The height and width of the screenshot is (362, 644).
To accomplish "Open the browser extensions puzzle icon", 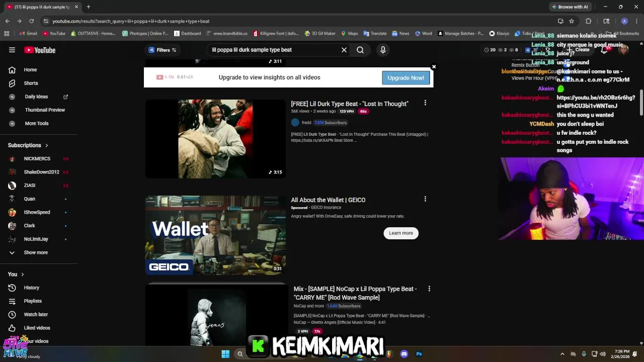I will (588, 21).
